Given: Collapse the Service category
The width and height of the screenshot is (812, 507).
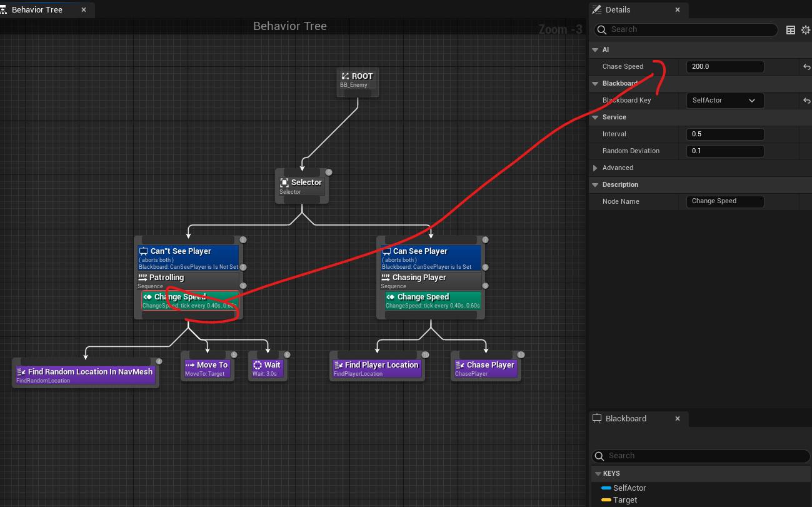Looking at the screenshot, I should click(594, 117).
